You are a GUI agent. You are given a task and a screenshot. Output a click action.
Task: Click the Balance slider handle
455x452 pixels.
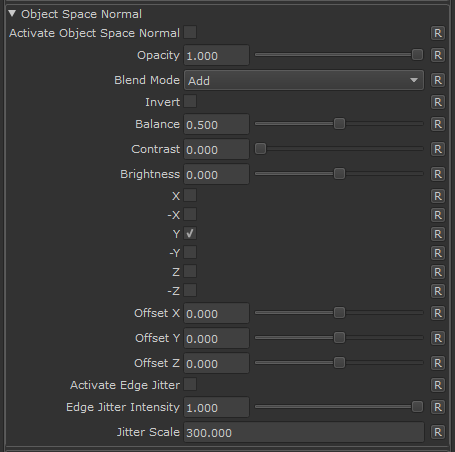pos(339,124)
